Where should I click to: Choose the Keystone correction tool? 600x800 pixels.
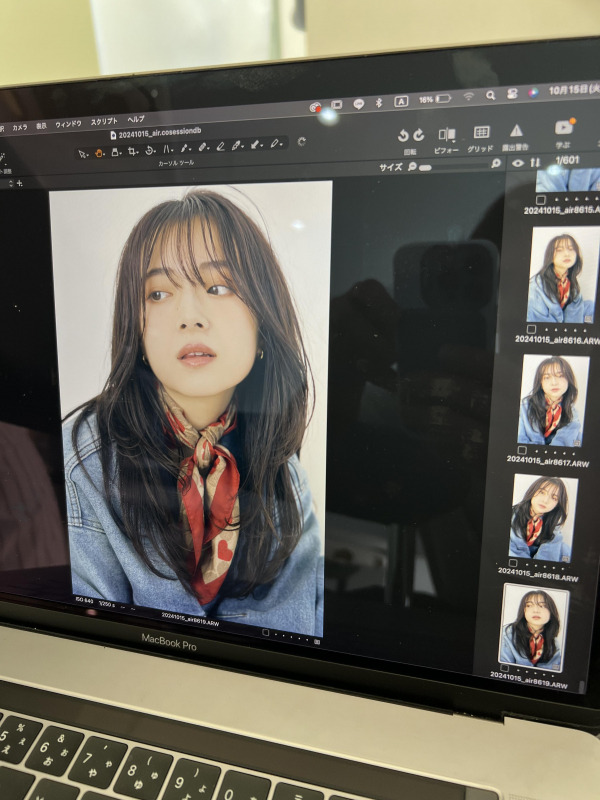pyautogui.click(x=167, y=149)
